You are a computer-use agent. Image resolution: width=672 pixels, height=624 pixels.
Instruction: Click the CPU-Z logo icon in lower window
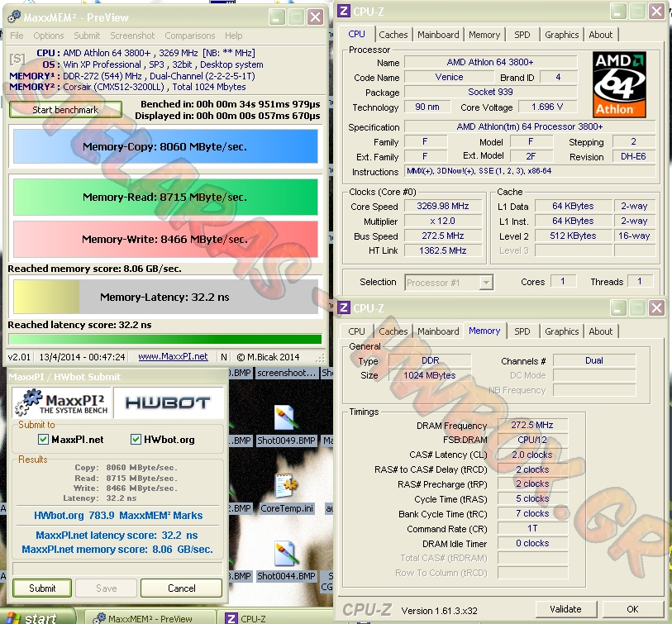(x=343, y=307)
